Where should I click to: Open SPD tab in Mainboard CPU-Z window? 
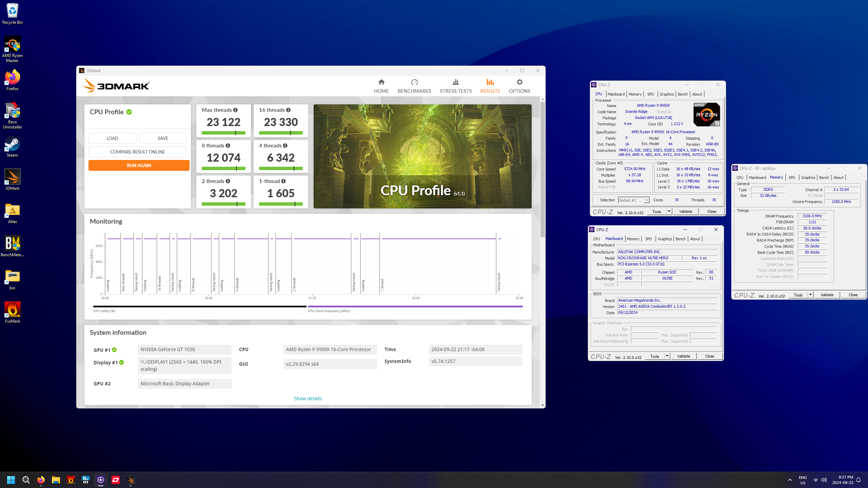click(648, 239)
